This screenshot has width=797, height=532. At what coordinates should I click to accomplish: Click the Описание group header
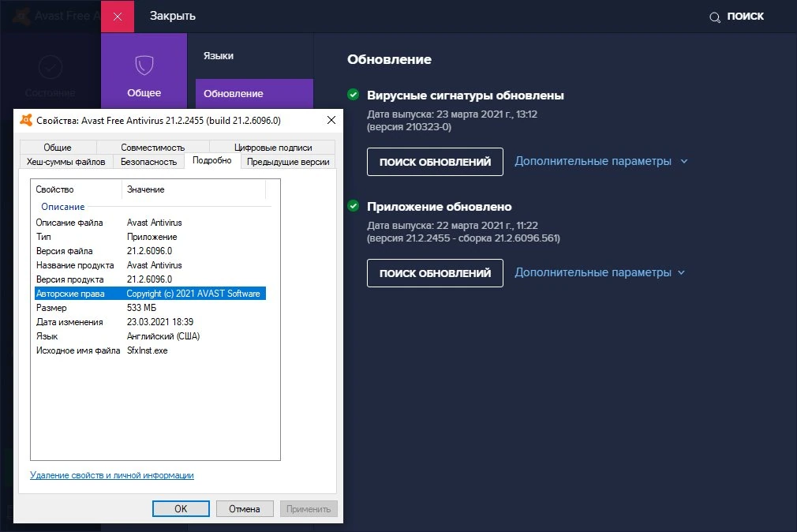(62, 207)
